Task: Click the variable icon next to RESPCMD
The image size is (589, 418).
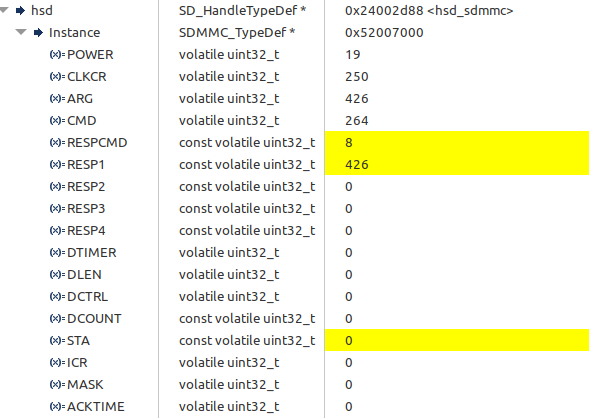Action: 57,143
